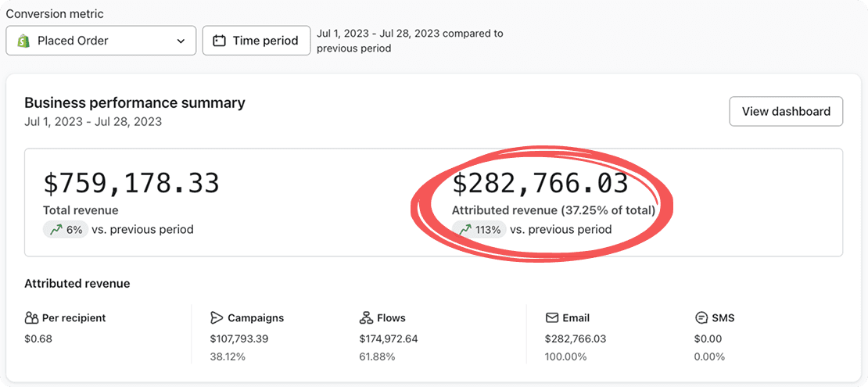
Task: Open the Placed Order conversion metric dropdown
Action: pos(101,41)
